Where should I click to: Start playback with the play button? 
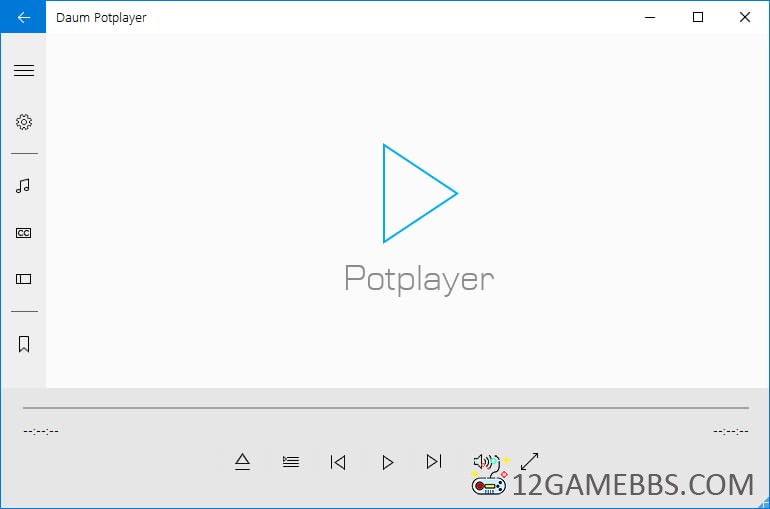click(x=387, y=462)
